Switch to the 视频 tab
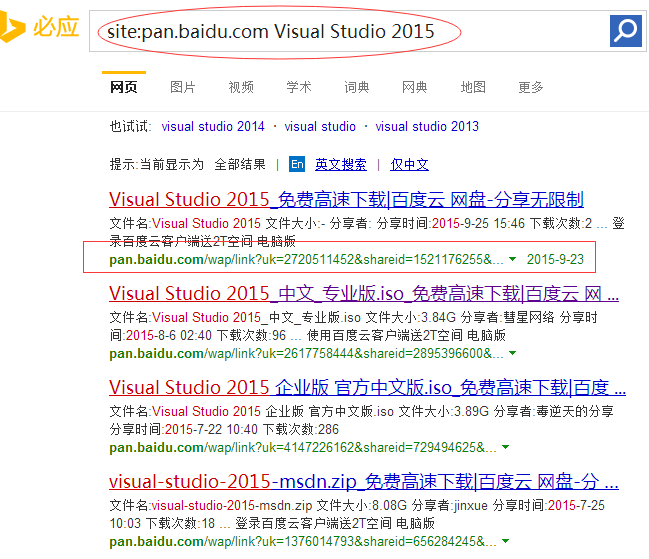 click(x=241, y=87)
